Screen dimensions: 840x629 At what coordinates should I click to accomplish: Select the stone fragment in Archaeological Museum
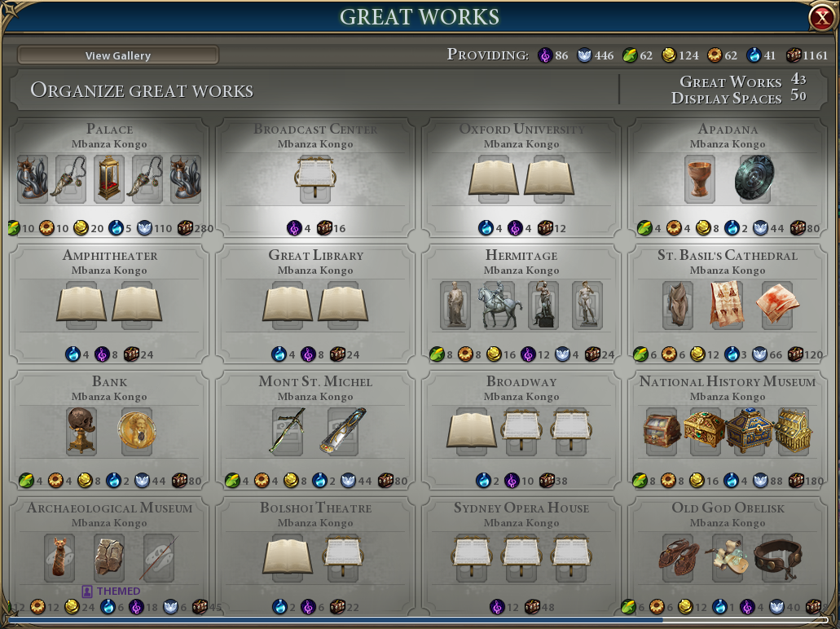108,558
